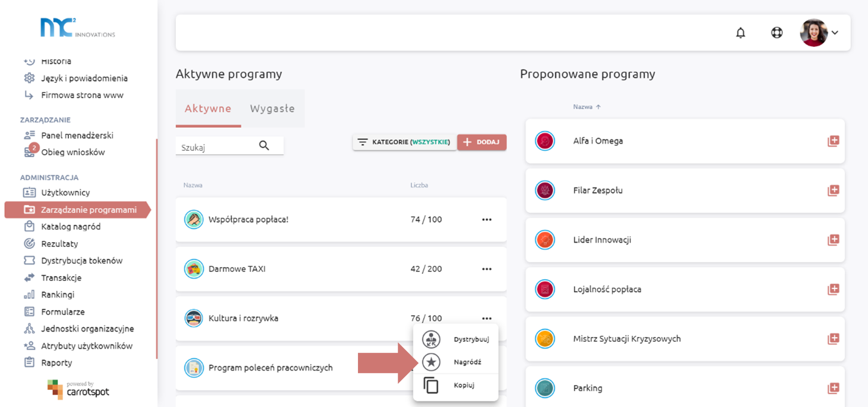Click the help lifebuoy icon
Screen dimensions: 868x407
777,33
